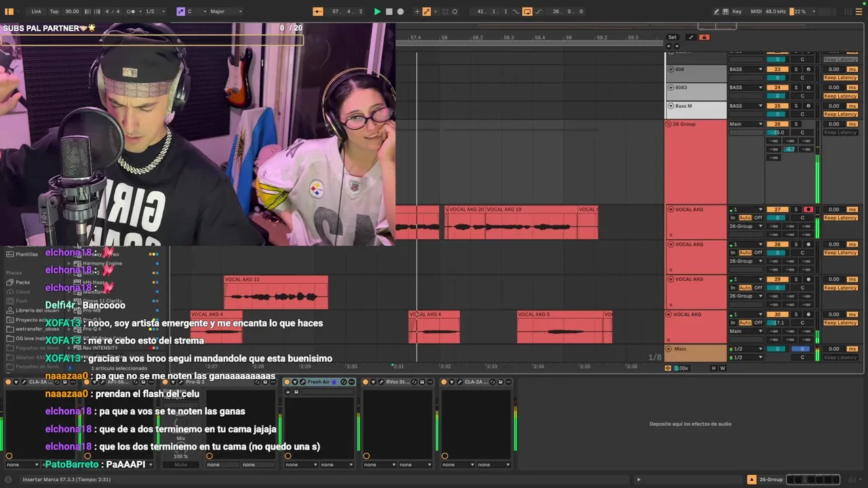
Task: Unfold the 8083 track
Action: [x=671, y=87]
